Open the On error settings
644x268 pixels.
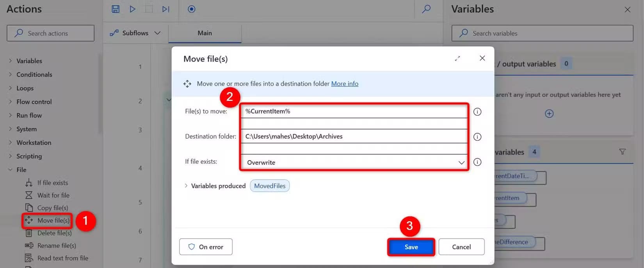206,247
